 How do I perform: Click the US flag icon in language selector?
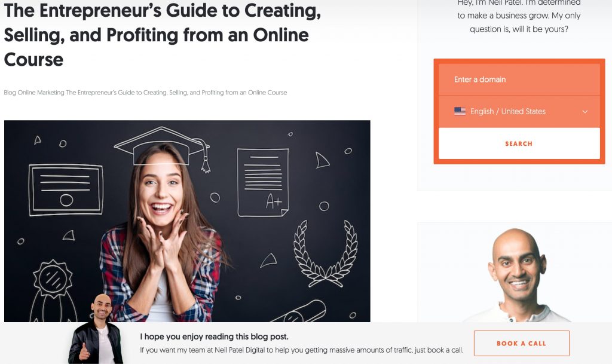pos(460,111)
